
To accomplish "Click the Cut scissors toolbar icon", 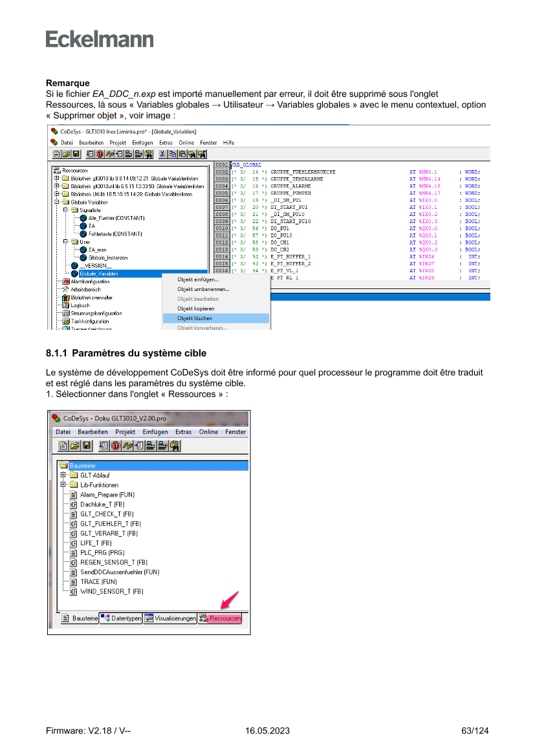I will point(162,154).
